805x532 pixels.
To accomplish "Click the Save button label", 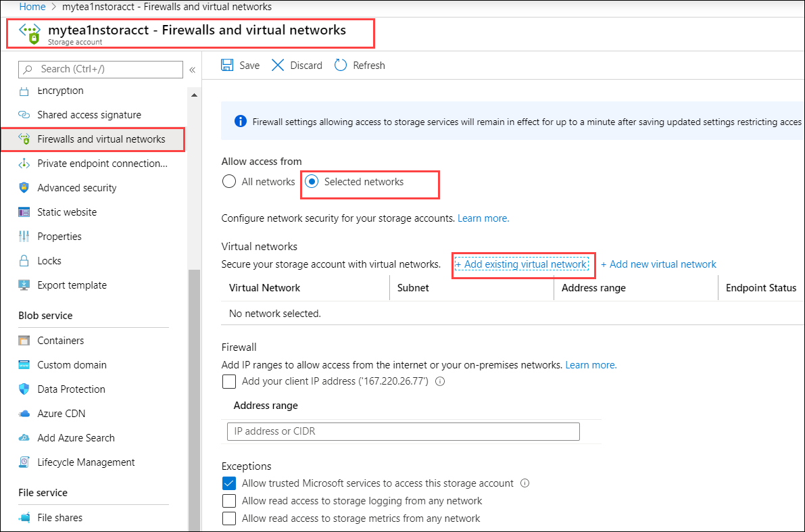I will point(249,65).
